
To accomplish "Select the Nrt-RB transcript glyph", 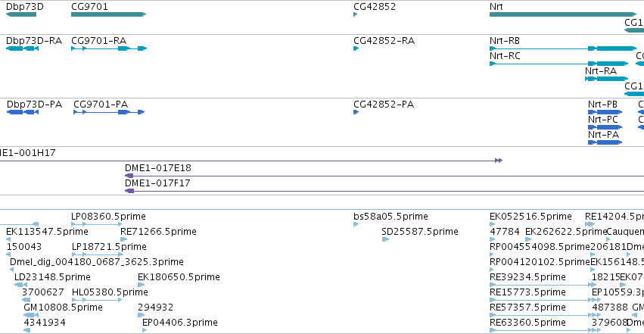I will (x=563, y=49).
